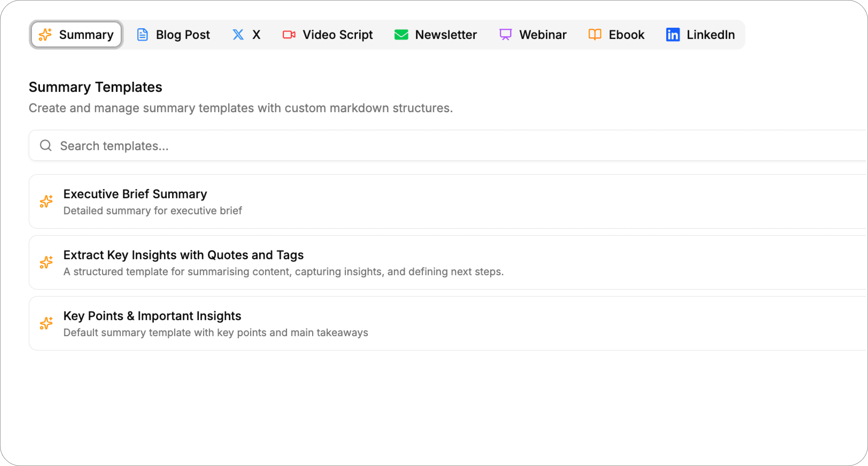Click the LinkedIn logo icon in the tab bar

coord(672,34)
